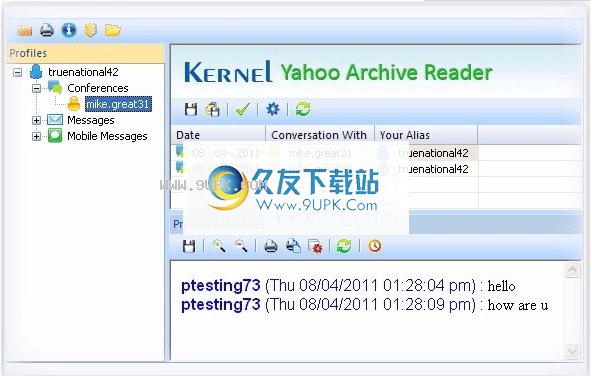The image size is (592, 376).
Task: Select the Mobile Messages tree item
Action: pyautogui.click(x=107, y=136)
